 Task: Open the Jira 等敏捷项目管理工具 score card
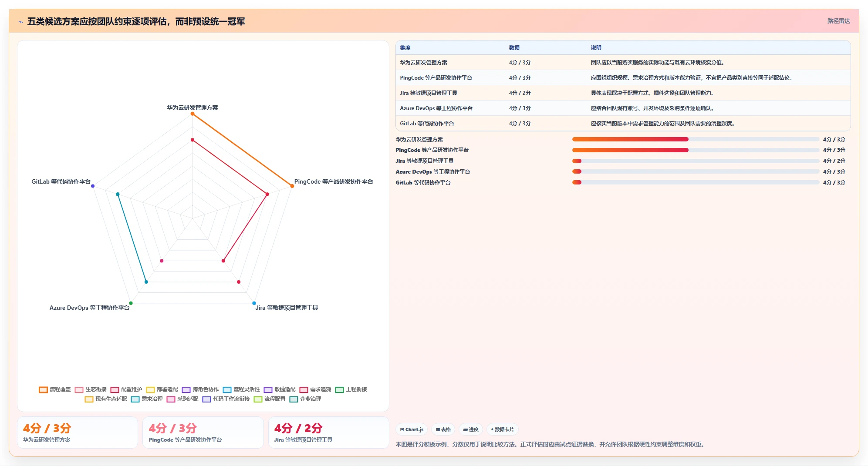coord(328,432)
